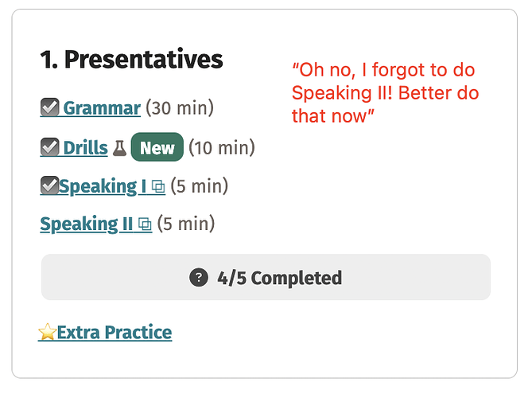Click the red "Oh no, I forgot" note
Image resolution: width=532 pixels, height=398 pixels.
click(x=385, y=93)
